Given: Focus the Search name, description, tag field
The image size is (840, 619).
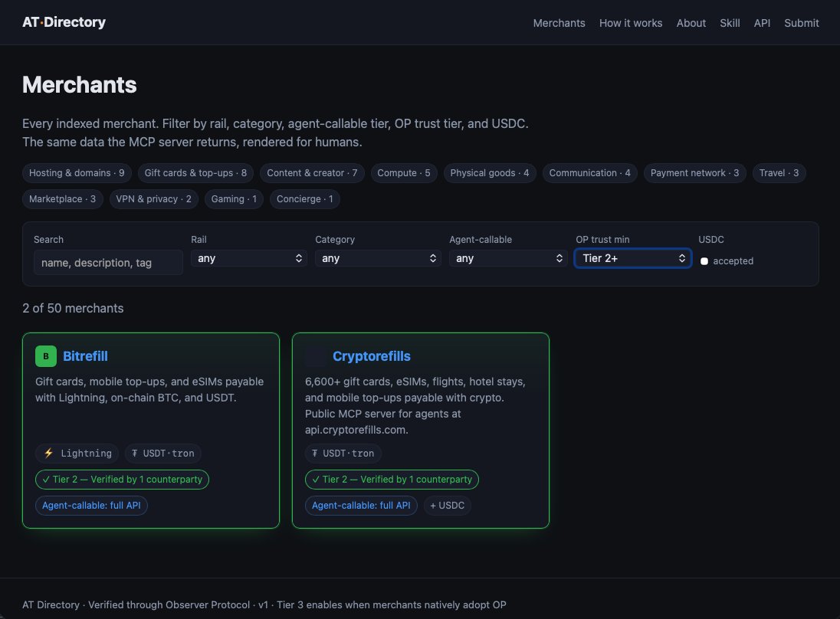Looking at the screenshot, I should click(x=108, y=262).
